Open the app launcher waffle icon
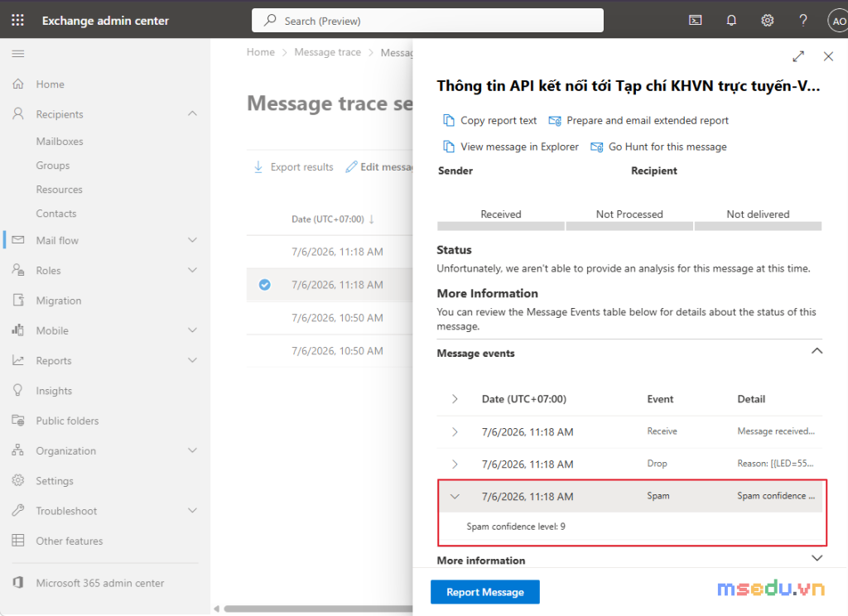The height and width of the screenshot is (616, 848). pos(18,21)
